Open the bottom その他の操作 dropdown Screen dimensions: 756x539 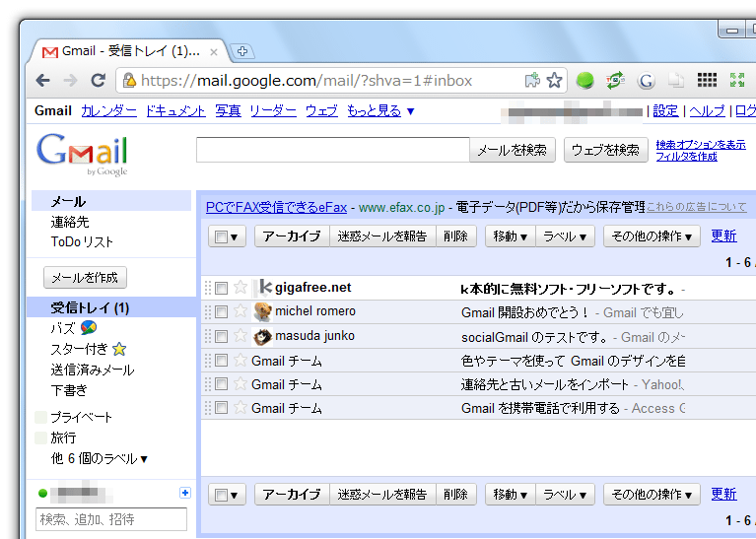(x=652, y=494)
